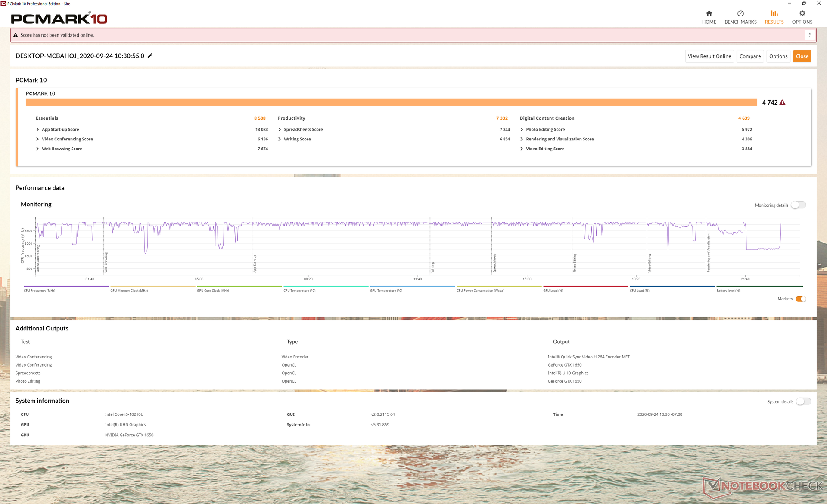Viewport: 827px width, 504px height.
Task: Click the result Options button
Action: point(778,56)
